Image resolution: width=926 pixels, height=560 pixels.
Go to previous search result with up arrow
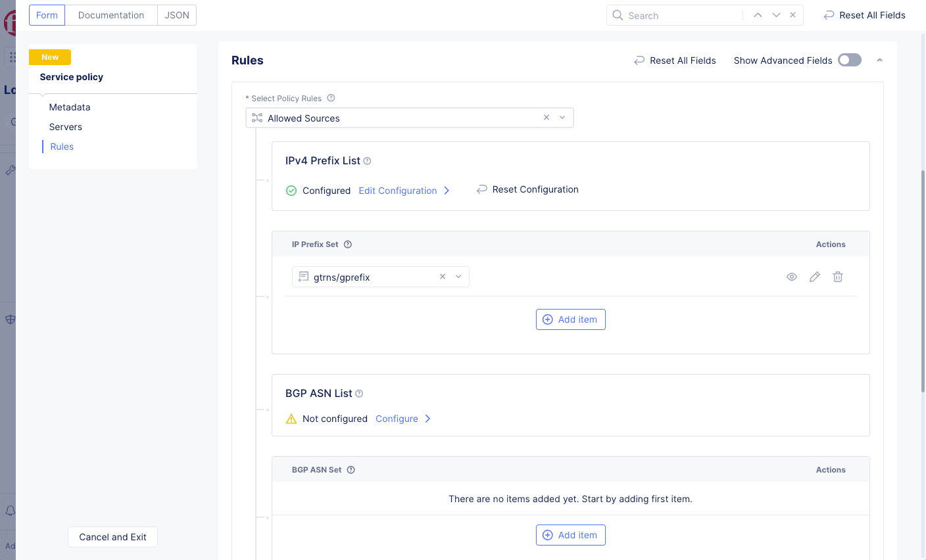pyautogui.click(x=758, y=15)
